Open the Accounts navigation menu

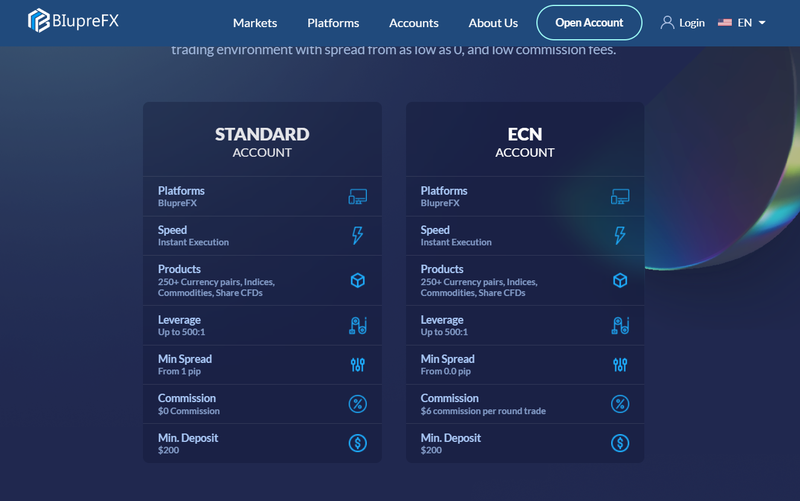coord(414,23)
